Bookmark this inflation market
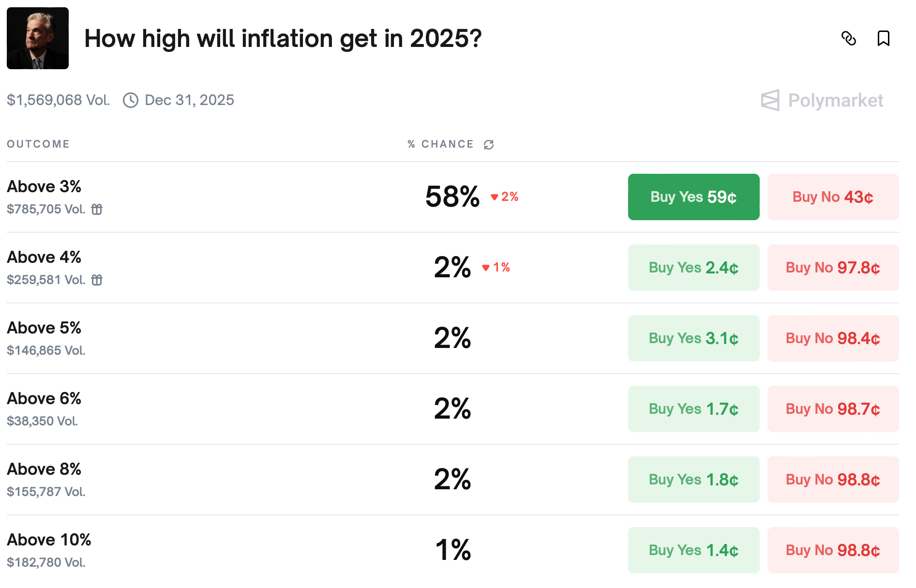 (884, 39)
